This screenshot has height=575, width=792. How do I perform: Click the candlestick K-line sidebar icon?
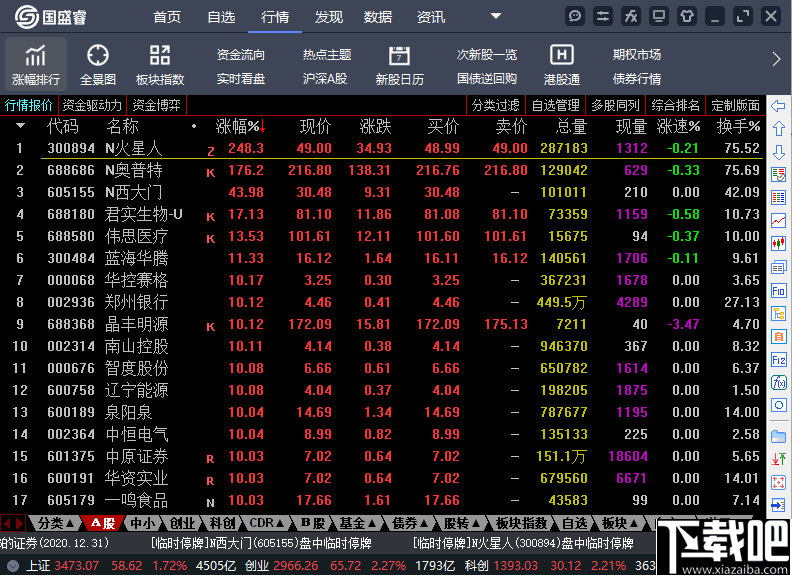778,244
